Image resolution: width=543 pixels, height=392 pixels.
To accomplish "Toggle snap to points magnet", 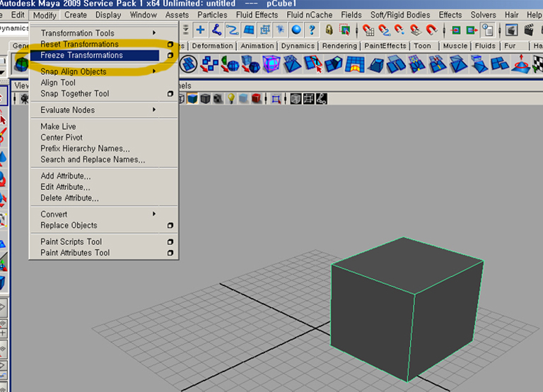I will (x=399, y=30).
